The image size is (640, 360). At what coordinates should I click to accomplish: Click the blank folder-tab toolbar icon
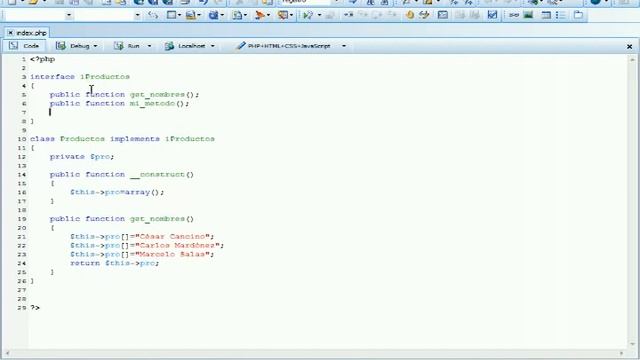[x=578, y=15]
